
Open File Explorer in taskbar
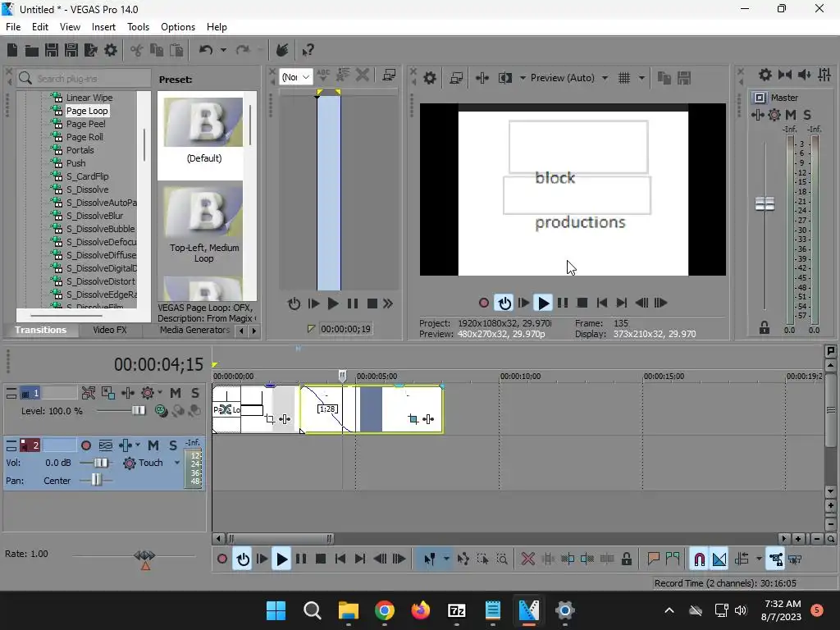348,610
